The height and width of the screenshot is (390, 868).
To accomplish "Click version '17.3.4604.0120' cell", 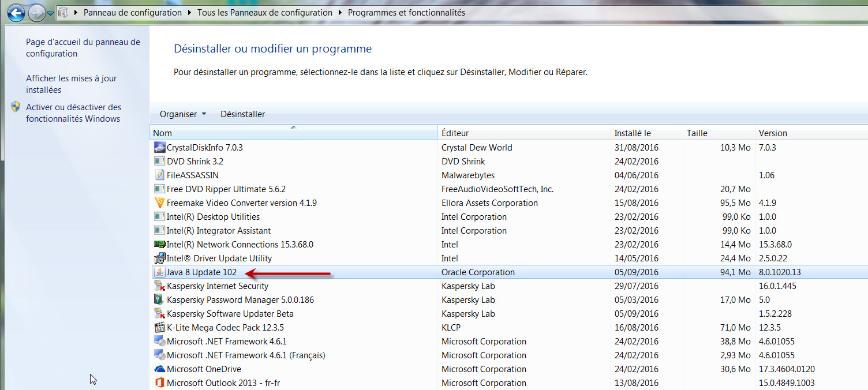I will pyautogui.click(x=787, y=369).
